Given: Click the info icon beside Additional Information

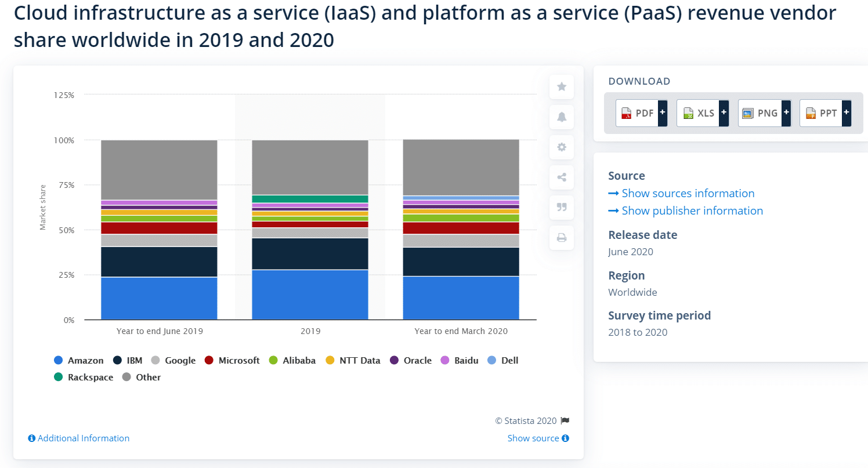Looking at the screenshot, I should (32, 438).
